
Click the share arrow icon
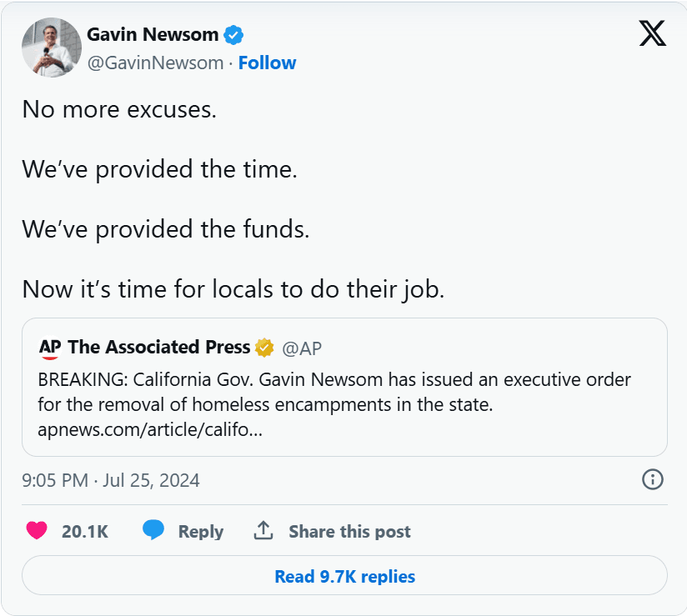(263, 531)
